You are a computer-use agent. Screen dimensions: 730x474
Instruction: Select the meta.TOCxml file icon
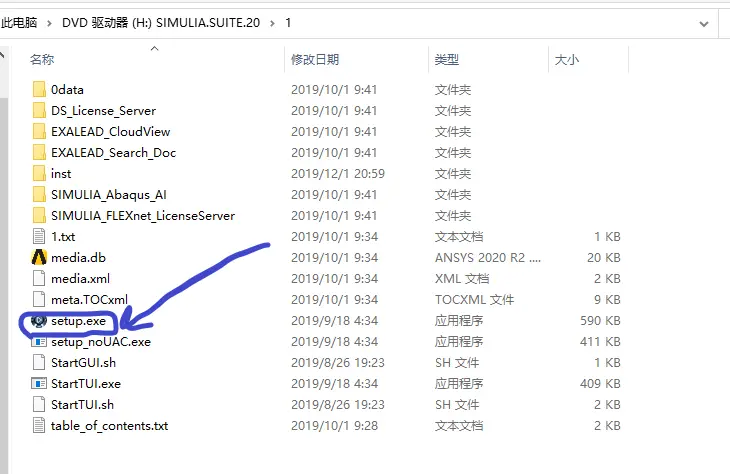click(39, 299)
